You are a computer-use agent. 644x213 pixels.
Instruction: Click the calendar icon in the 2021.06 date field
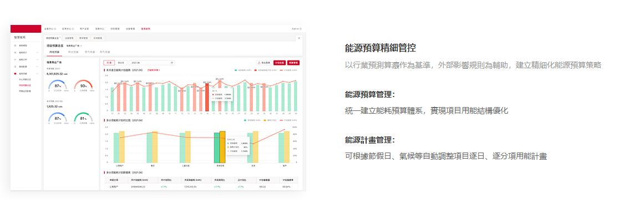point(172,63)
